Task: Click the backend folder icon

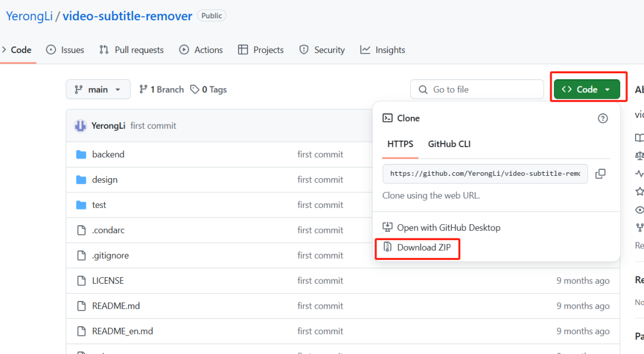Action: [x=81, y=154]
